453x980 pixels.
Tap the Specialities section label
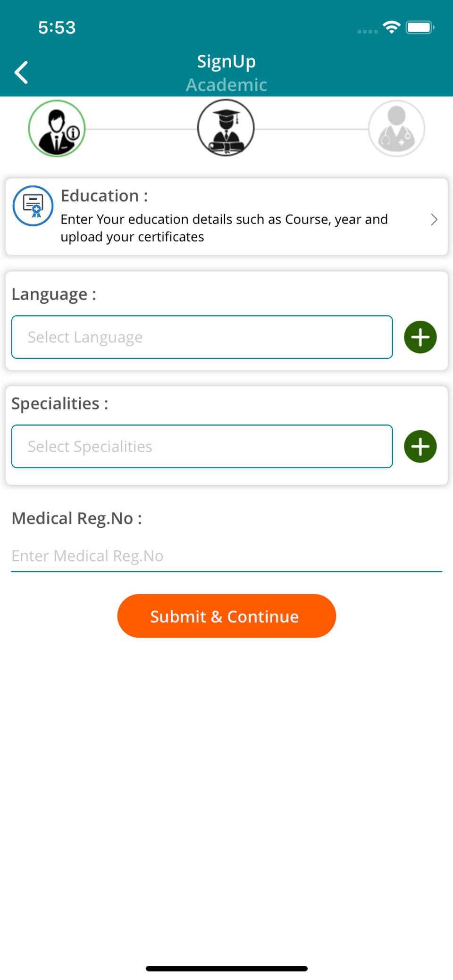coord(60,404)
